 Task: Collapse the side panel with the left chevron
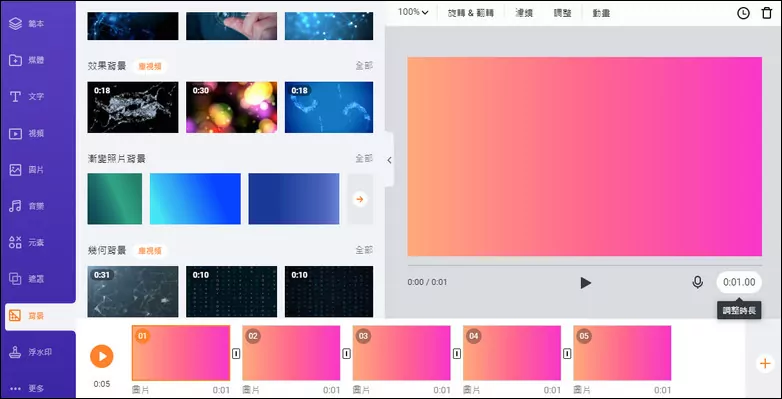(389, 160)
